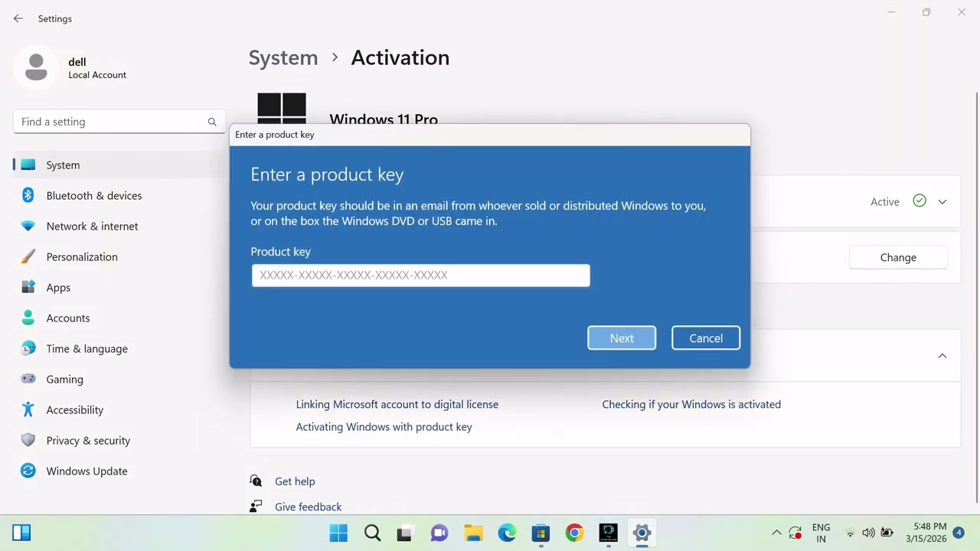This screenshot has width=980, height=551.
Task: Click the sync tray icon with red dot
Action: click(x=795, y=533)
